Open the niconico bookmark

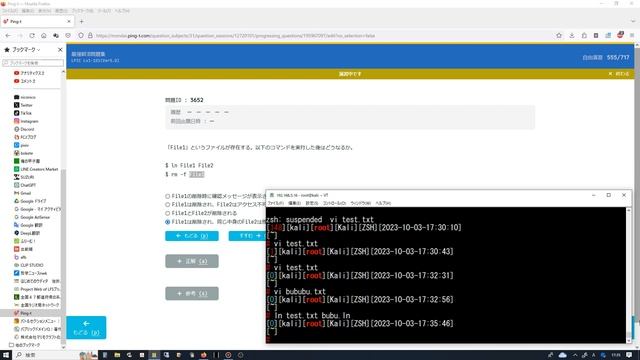tap(24, 97)
